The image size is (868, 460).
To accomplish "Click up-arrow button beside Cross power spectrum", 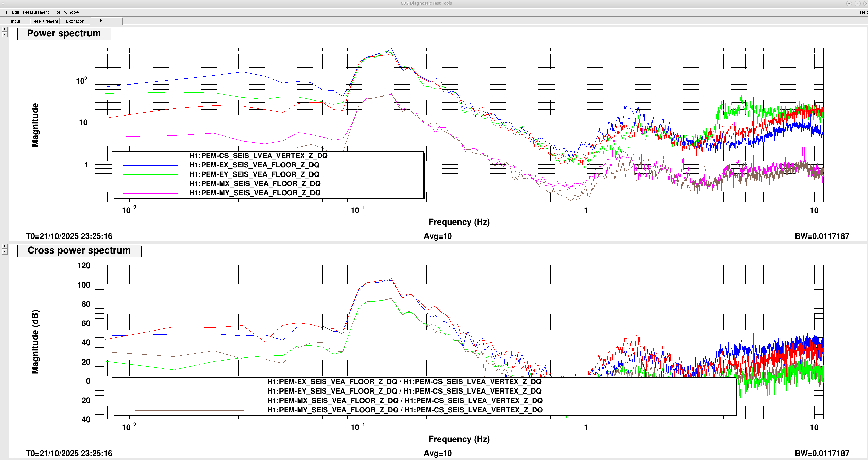I will 5,252.
